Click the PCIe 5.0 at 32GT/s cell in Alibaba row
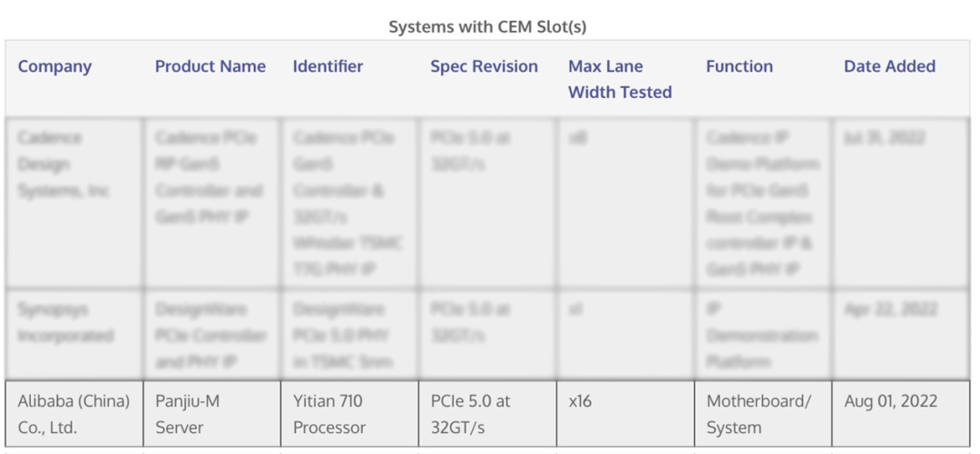 (x=470, y=414)
